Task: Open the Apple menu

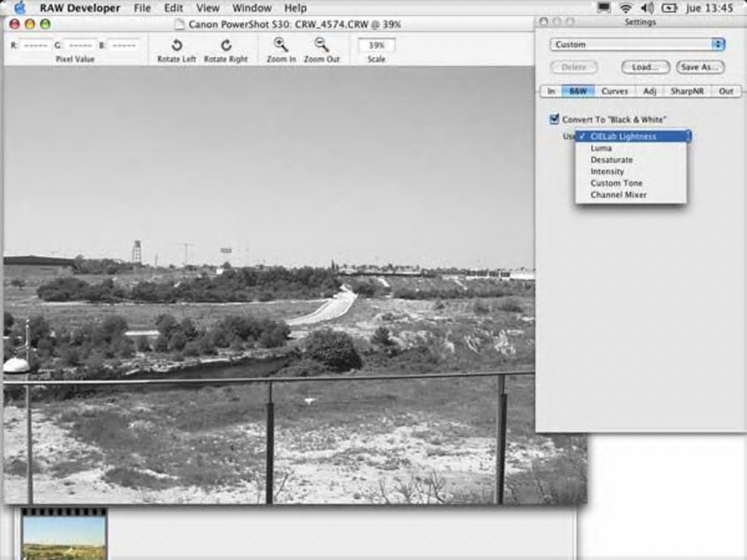Action: [20, 7]
